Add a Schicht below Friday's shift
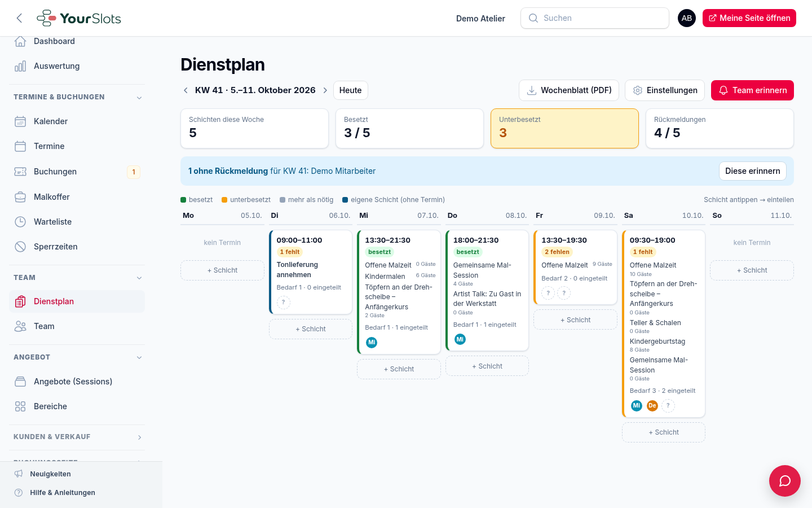 (575, 320)
